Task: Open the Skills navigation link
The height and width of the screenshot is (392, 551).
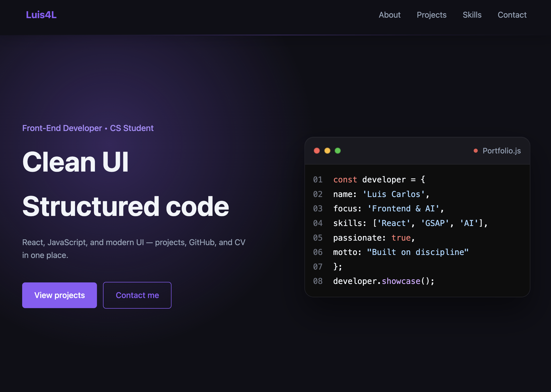Action: pyautogui.click(x=472, y=15)
